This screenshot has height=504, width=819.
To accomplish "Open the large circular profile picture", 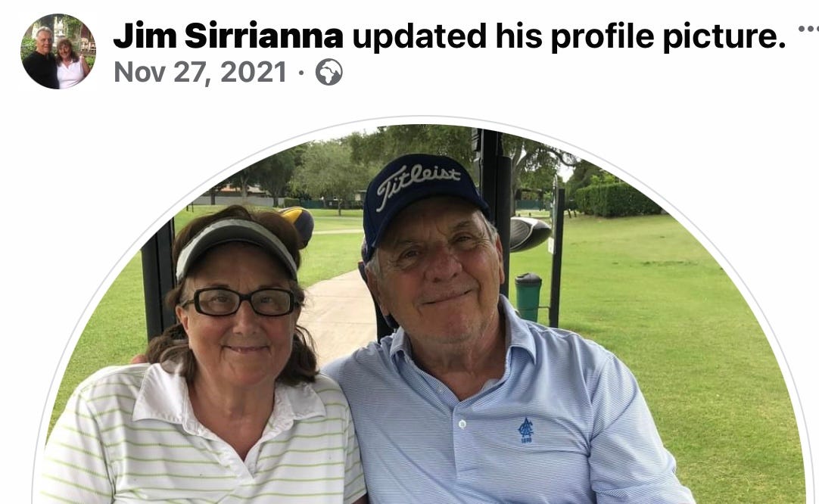I will point(423,313).
